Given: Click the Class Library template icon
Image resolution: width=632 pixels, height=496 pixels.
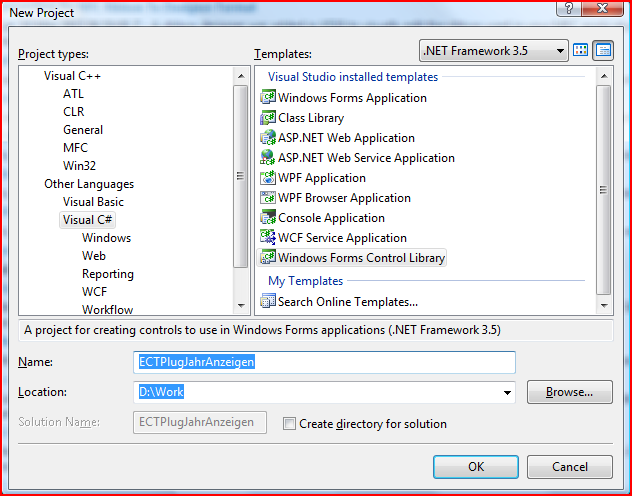Looking at the screenshot, I should (268, 118).
